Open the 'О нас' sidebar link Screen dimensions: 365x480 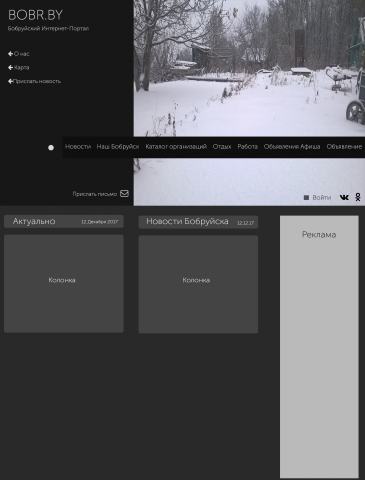tap(21, 54)
